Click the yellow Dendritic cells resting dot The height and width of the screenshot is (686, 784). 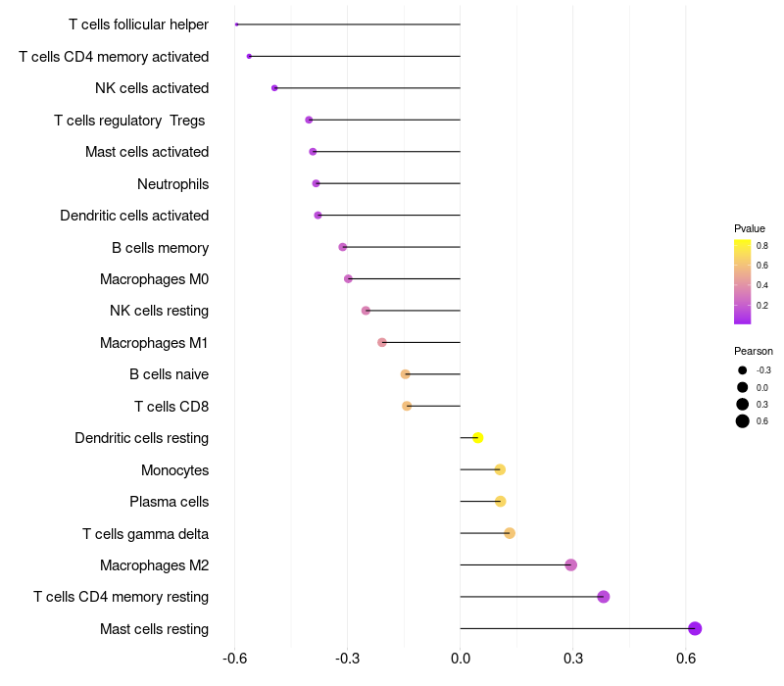(477, 437)
